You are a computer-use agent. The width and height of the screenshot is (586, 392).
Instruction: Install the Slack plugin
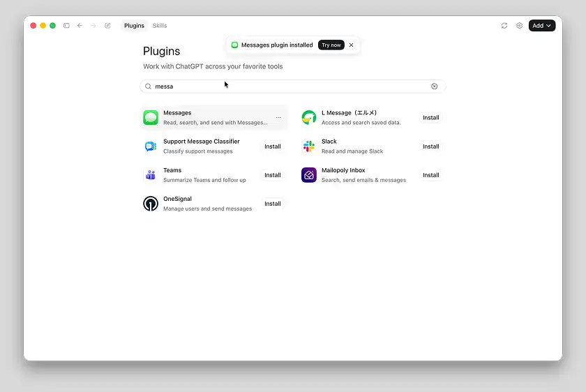click(x=431, y=146)
